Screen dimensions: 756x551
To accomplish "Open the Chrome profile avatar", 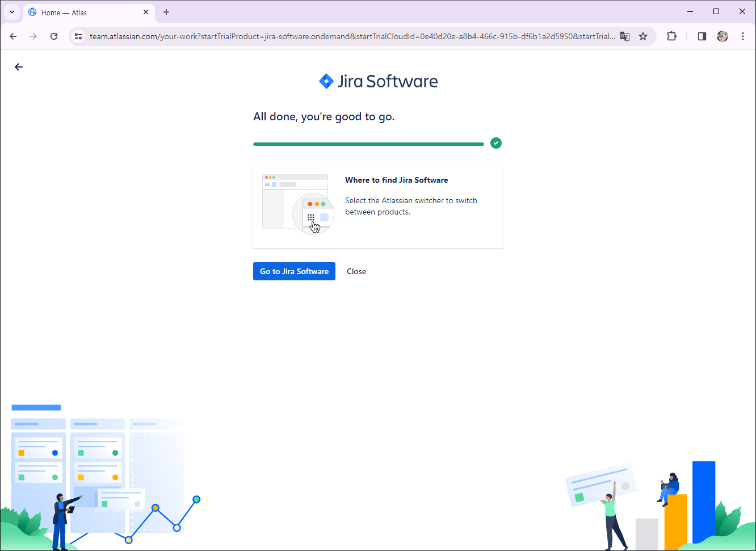I will pos(723,36).
